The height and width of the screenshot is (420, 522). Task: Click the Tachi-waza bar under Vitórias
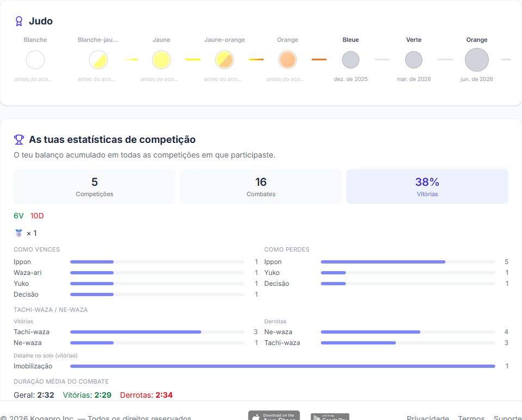coord(158,332)
